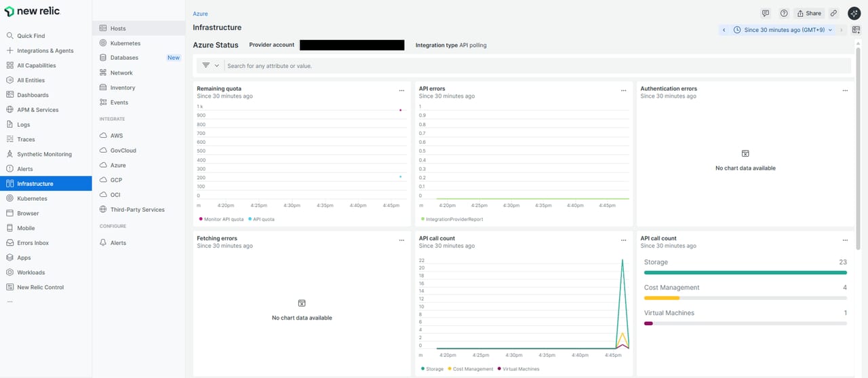This screenshot has height=378, width=868.
Task: Toggle Monitor API quota legend series
Action: coord(223,219)
